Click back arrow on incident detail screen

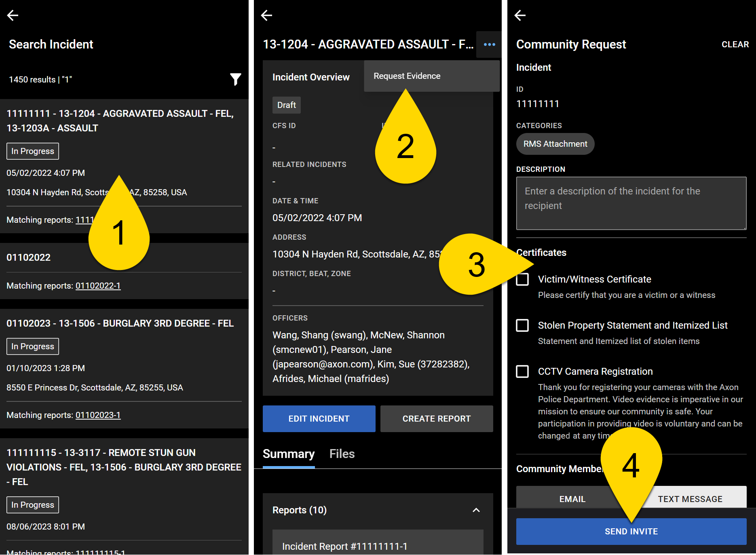tap(266, 15)
